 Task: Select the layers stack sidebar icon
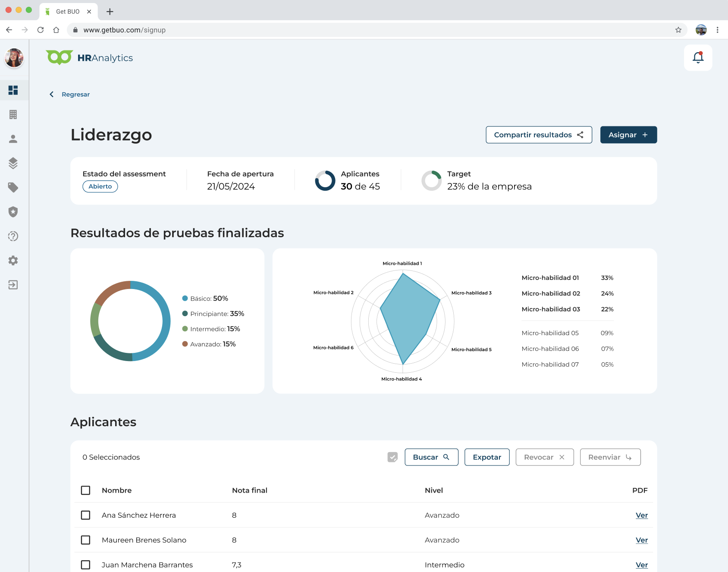point(13,163)
